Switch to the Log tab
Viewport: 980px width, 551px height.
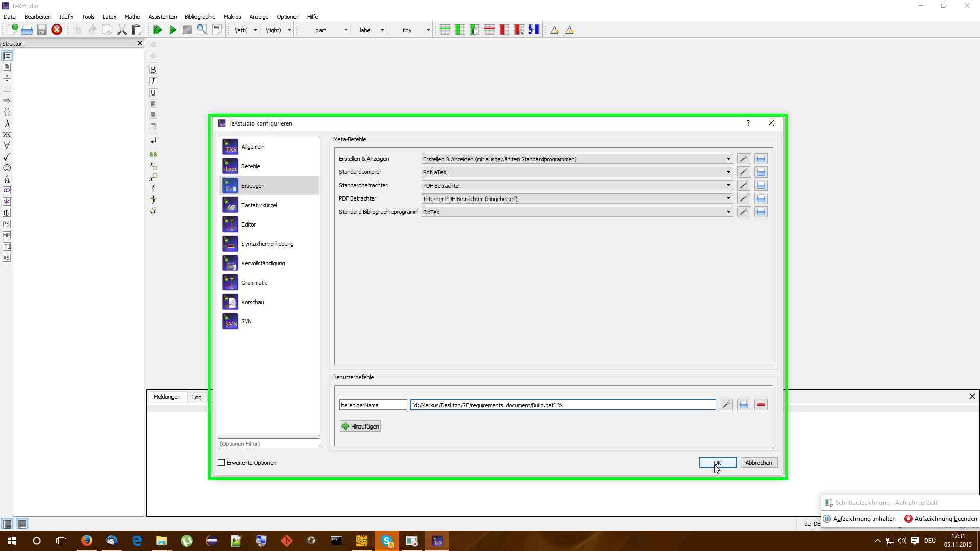click(197, 397)
